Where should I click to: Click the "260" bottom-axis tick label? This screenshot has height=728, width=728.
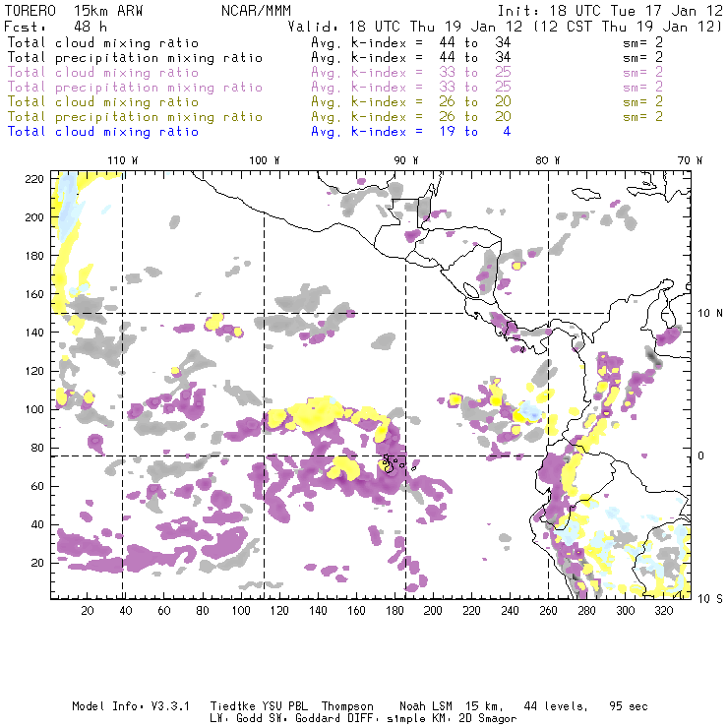pos(548,611)
